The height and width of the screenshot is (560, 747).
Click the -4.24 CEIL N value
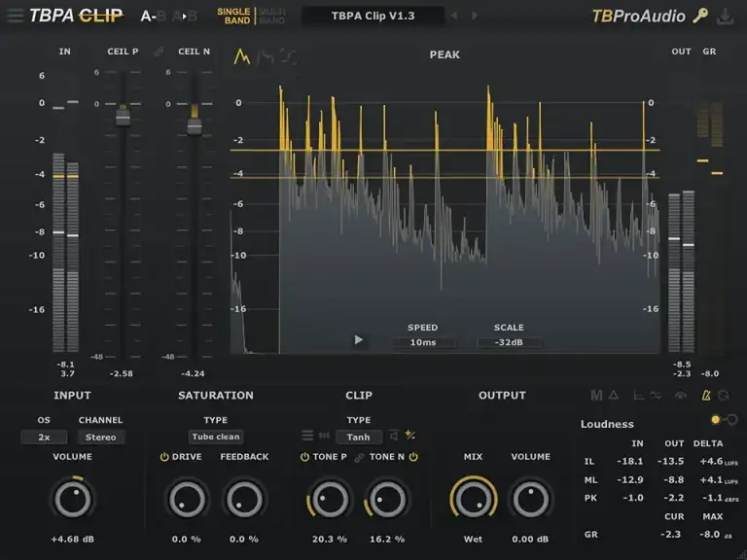point(193,373)
